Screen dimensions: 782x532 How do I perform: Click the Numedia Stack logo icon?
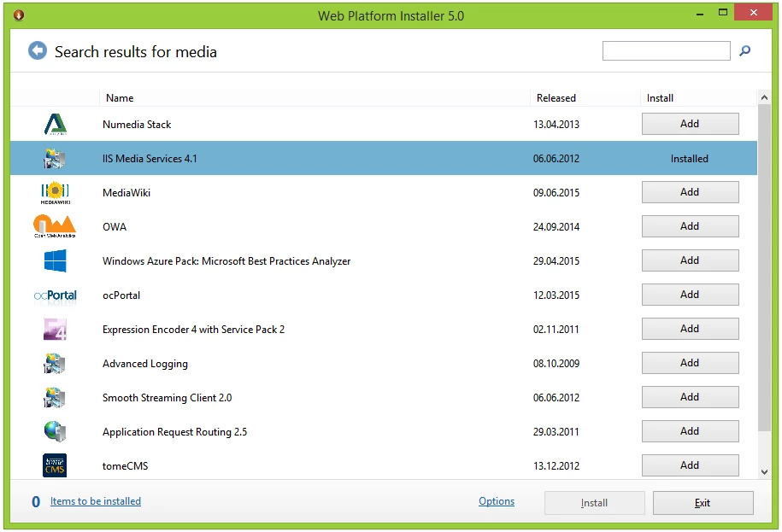pyautogui.click(x=55, y=124)
